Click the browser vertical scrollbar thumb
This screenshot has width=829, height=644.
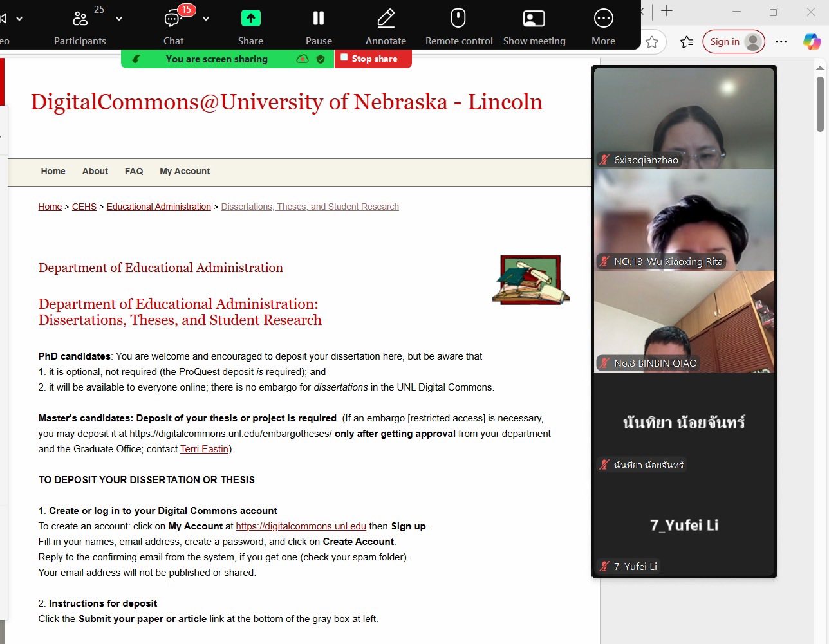(x=820, y=104)
